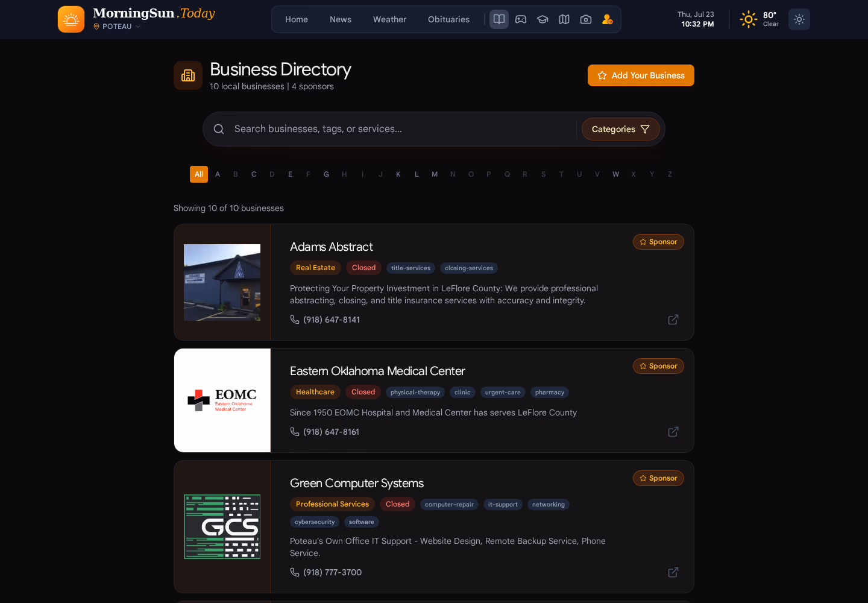Filter businesses by letter K

coord(398,174)
